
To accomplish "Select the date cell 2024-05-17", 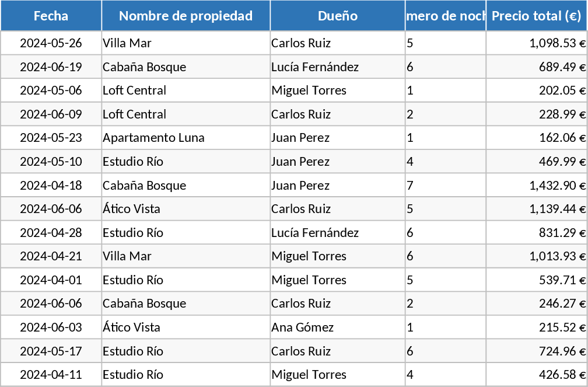I will pyautogui.click(x=51, y=351).
